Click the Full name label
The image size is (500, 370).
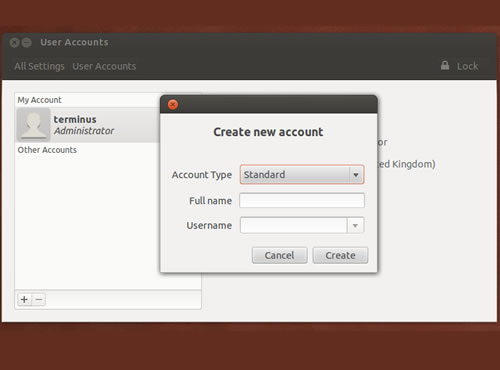pos(210,201)
